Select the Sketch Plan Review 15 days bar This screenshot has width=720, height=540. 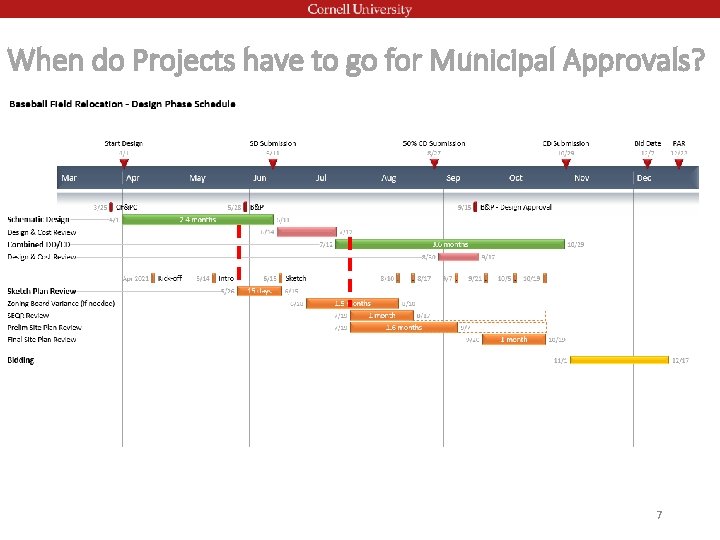coord(259,291)
